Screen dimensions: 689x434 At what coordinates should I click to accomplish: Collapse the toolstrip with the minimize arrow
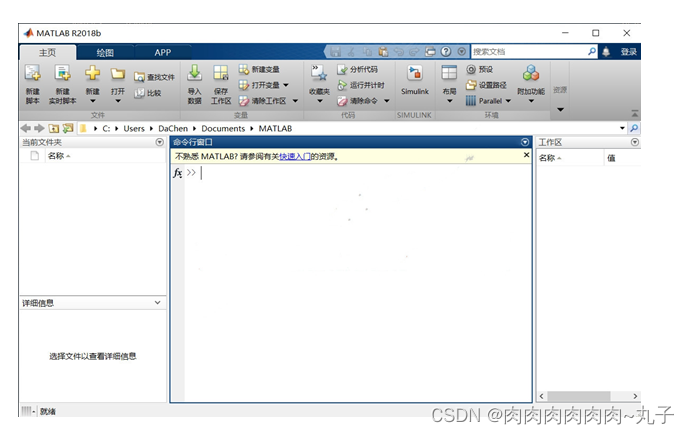click(635, 113)
